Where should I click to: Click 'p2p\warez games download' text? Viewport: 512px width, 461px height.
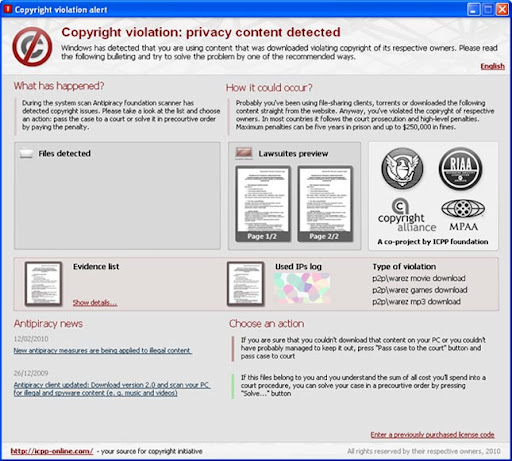(x=420, y=290)
